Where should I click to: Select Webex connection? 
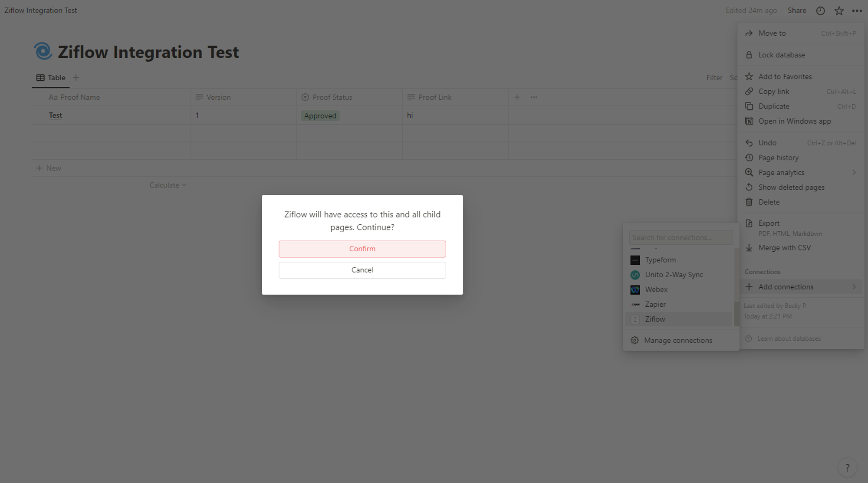[x=678, y=289]
